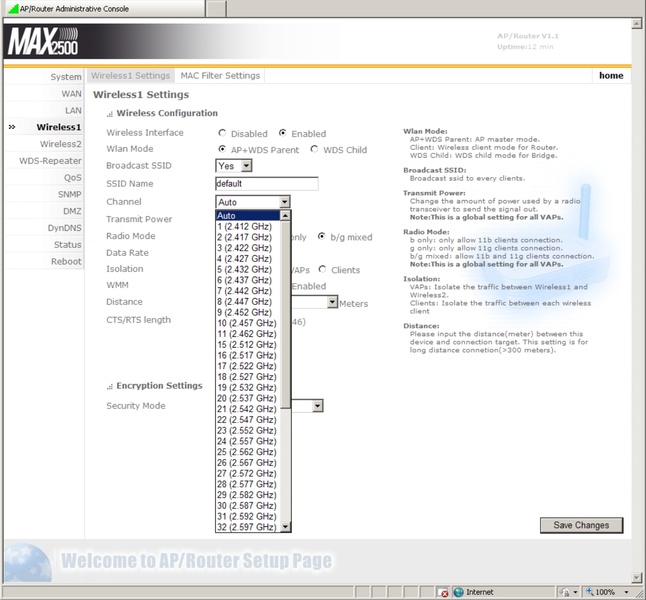Click the Save Changes button
The image size is (646, 600).
[x=581, y=525]
